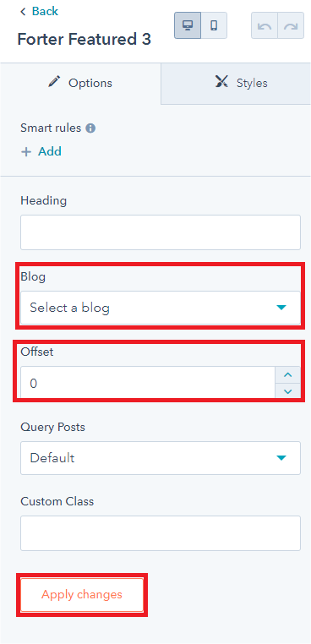The height and width of the screenshot is (644, 311).
Task: Switch to the Styles tab
Action: 236,84
